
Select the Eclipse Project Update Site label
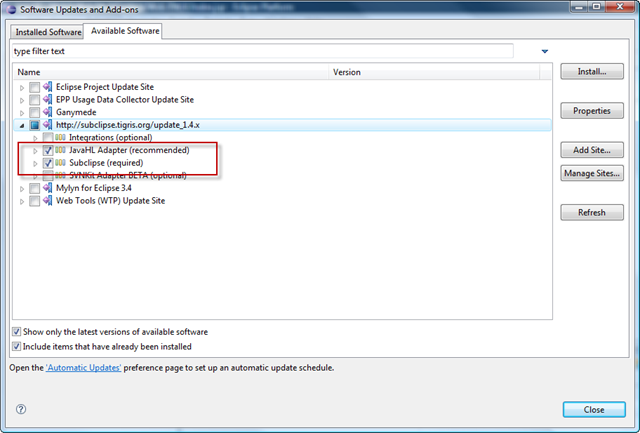point(105,87)
